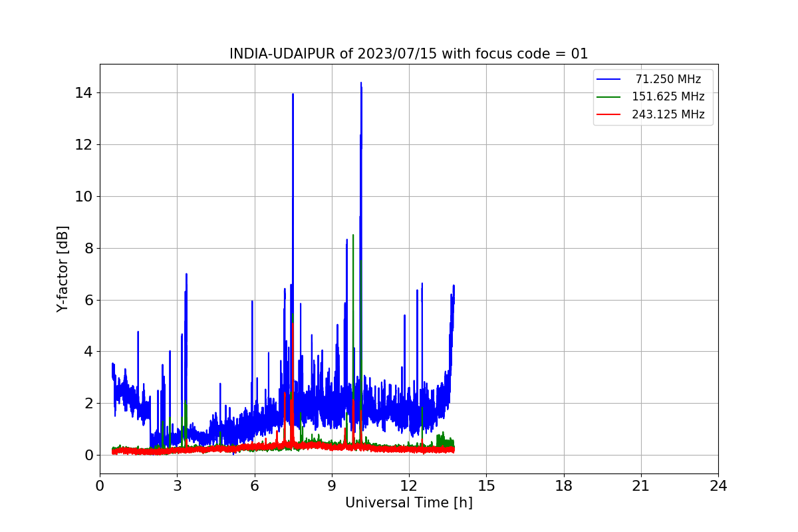Click x-axis tick label 12

pos(409,485)
